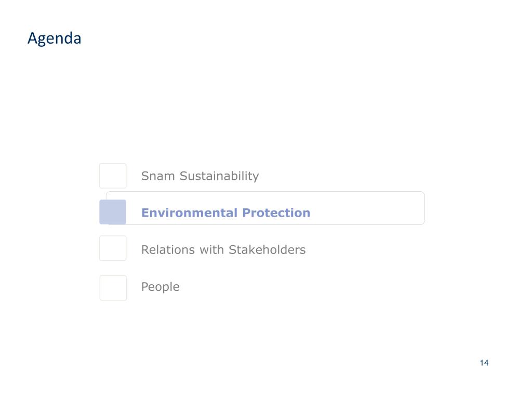Click the word Relations in third item
The width and height of the screenshot is (532, 399).
pyautogui.click(x=168, y=250)
